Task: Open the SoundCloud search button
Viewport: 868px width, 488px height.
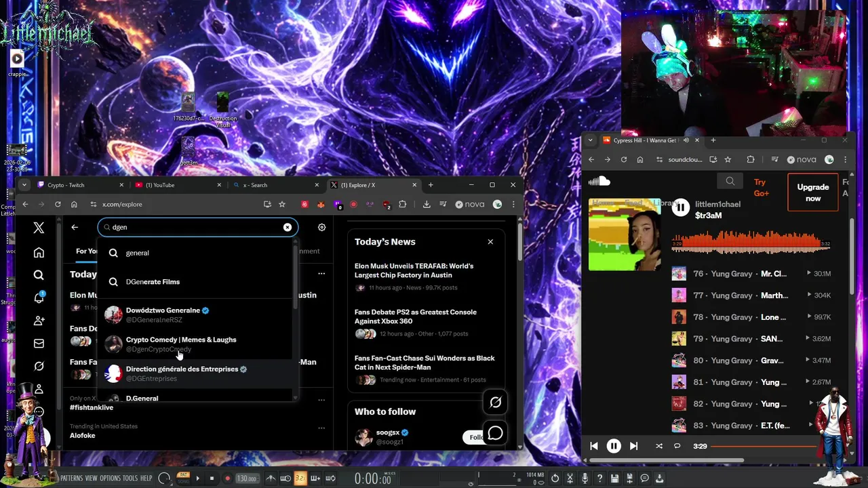Action: click(x=730, y=181)
